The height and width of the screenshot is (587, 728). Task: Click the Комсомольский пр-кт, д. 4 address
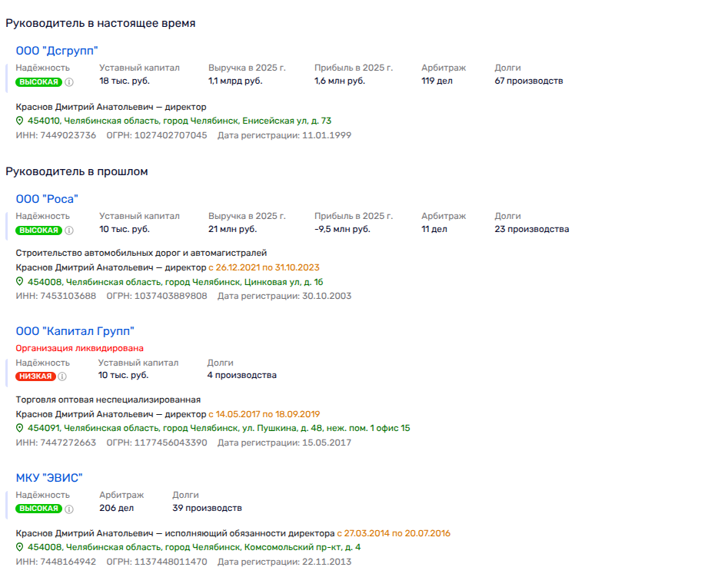[194, 547]
